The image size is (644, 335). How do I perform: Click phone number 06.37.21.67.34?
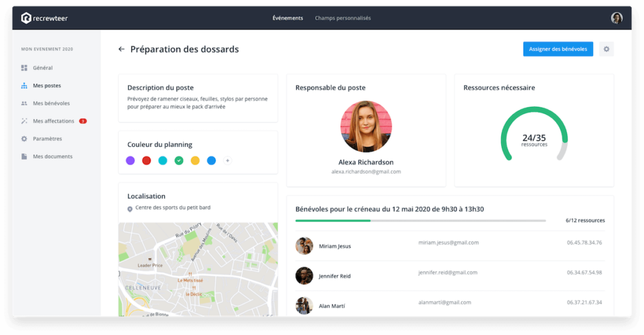(584, 302)
